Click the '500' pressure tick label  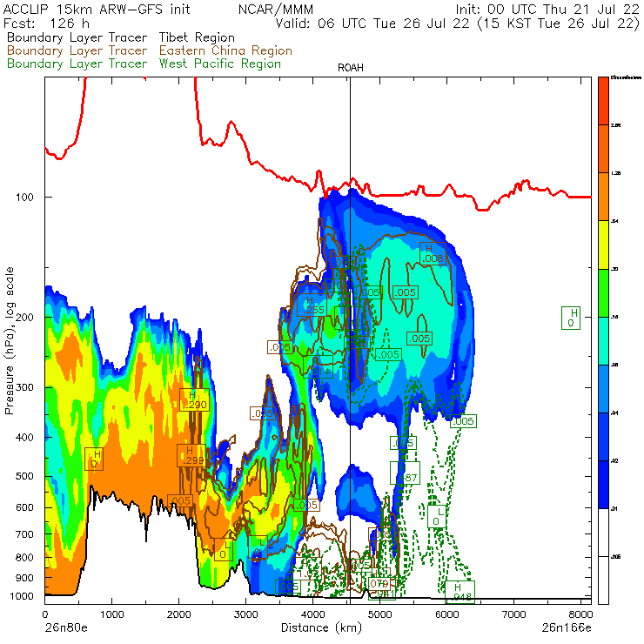24,476
